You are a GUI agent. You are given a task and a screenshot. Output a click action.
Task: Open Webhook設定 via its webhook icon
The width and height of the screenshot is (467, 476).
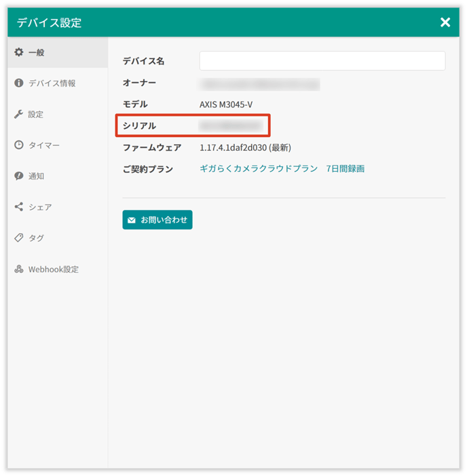click(19, 269)
